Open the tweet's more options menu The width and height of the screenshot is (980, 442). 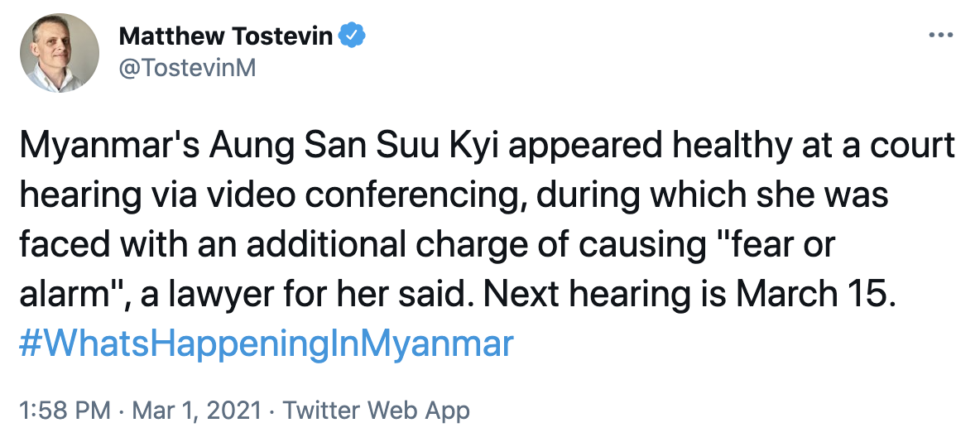coord(942,36)
